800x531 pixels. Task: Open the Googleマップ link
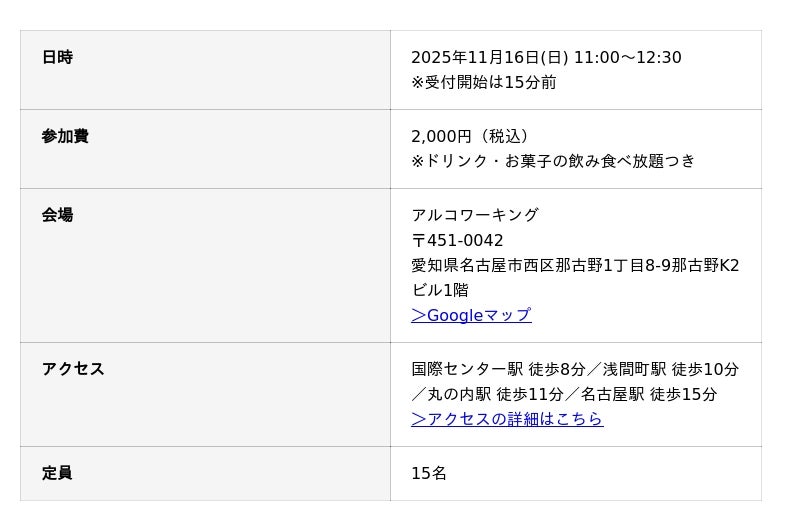point(471,316)
